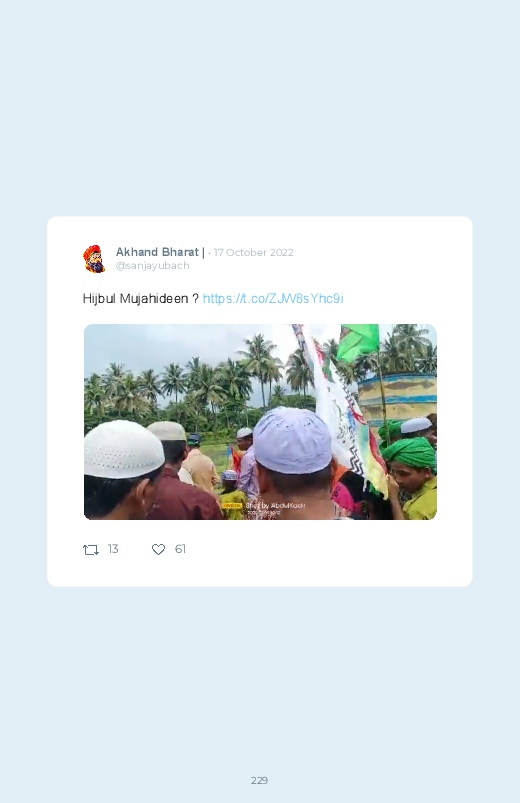
Task: Click the 17 October 2022 timestamp
Action: pyautogui.click(x=254, y=252)
